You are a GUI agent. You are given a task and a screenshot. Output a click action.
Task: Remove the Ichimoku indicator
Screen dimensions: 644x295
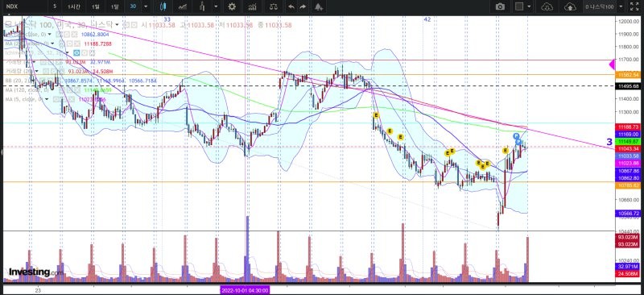92,52
